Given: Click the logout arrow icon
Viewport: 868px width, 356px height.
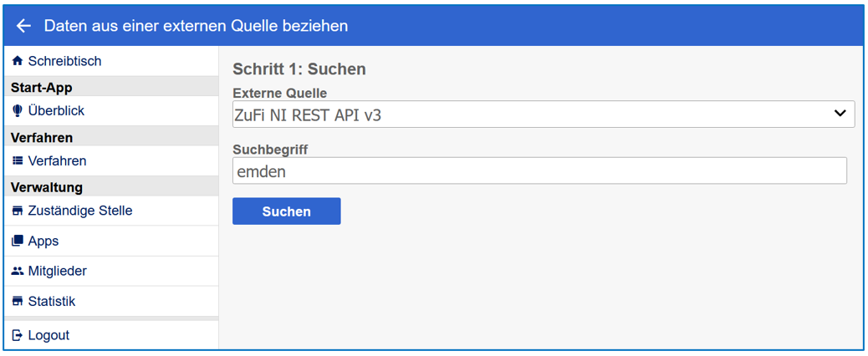Looking at the screenshot, I should tap(18, 335).
